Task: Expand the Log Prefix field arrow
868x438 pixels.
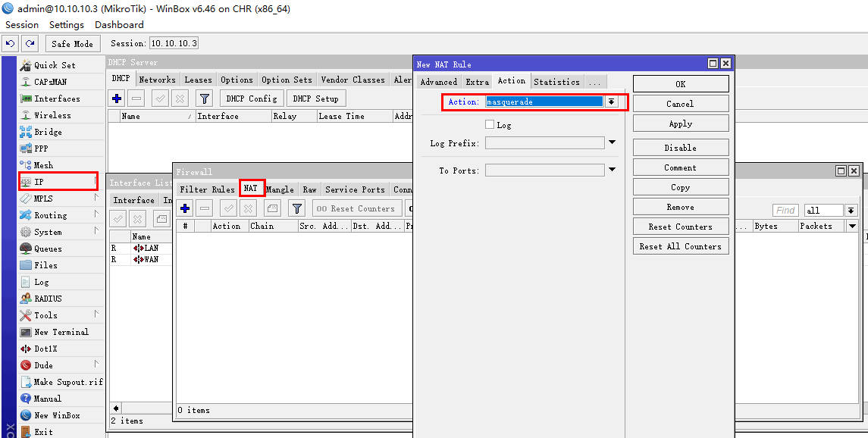Action: click(x=613, y=142)
